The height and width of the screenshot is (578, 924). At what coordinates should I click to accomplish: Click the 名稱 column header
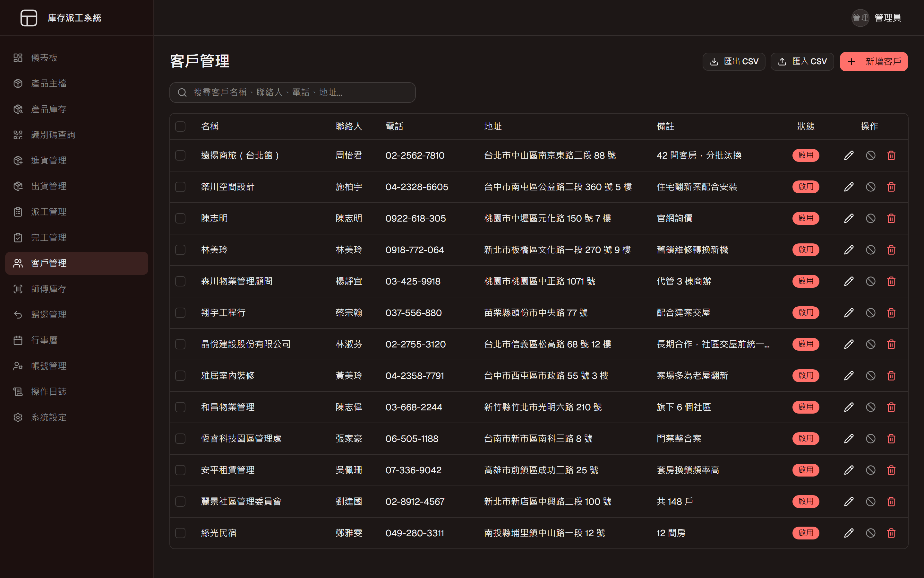pos(210,127)
